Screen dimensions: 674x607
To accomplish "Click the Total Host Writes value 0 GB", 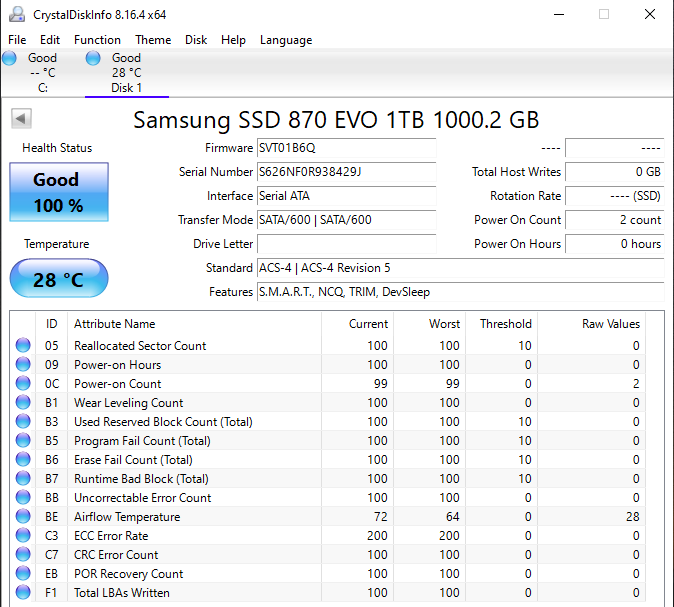I will pyautogui.click(x=615, y=172).
